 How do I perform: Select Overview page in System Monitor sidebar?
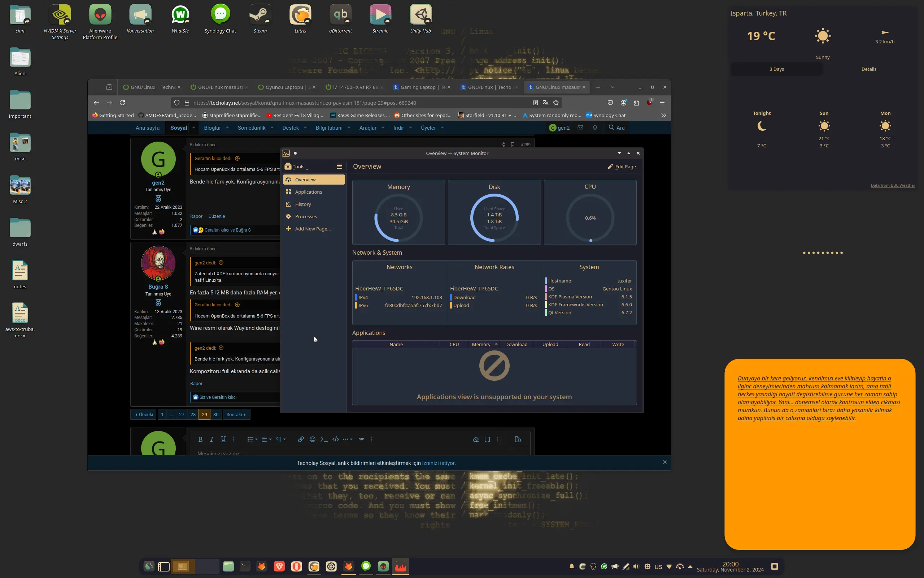314,180
